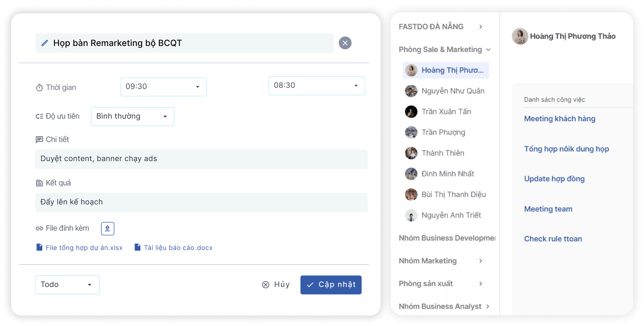Image resolution: width=644 pixels, height=326 pixels.
Task: Click the pencil edit icon beside the title
Action: click(45, 43)
